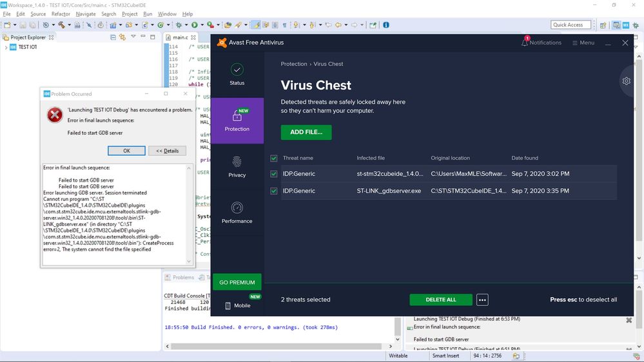644x362 pixels.
Task: Click the Show Whitespace pilcrow icon
Action: (284, 25)
